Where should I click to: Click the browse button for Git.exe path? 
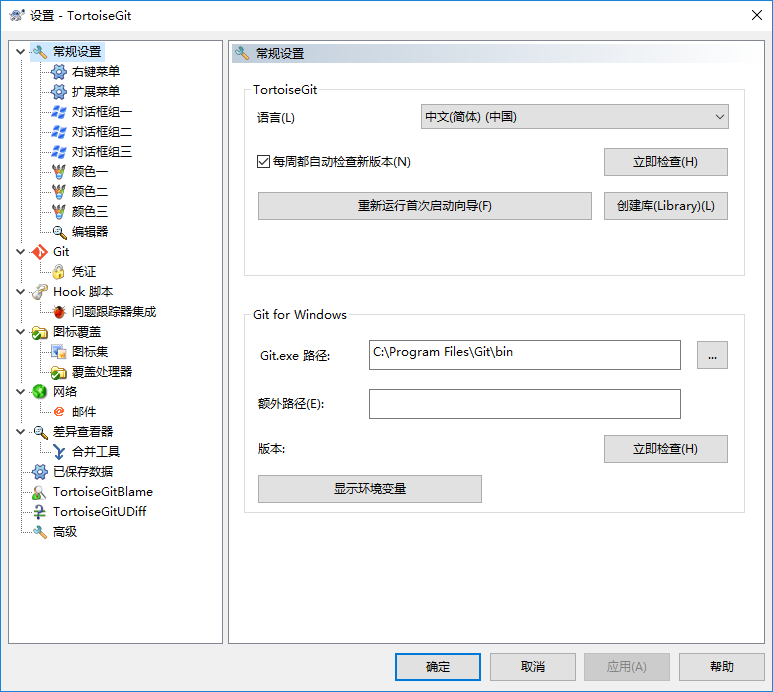point(712,355)
